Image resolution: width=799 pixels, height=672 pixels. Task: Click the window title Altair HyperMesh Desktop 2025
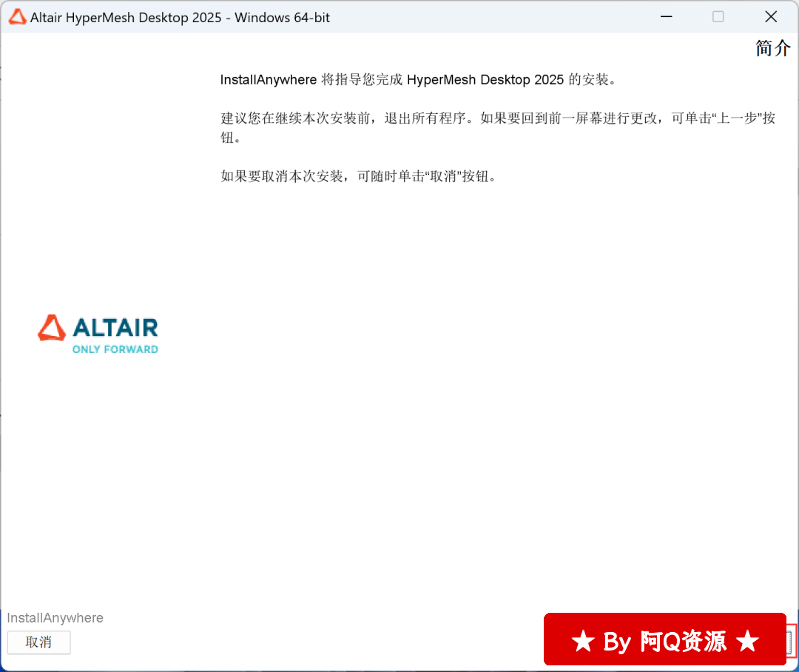point(180,17)
